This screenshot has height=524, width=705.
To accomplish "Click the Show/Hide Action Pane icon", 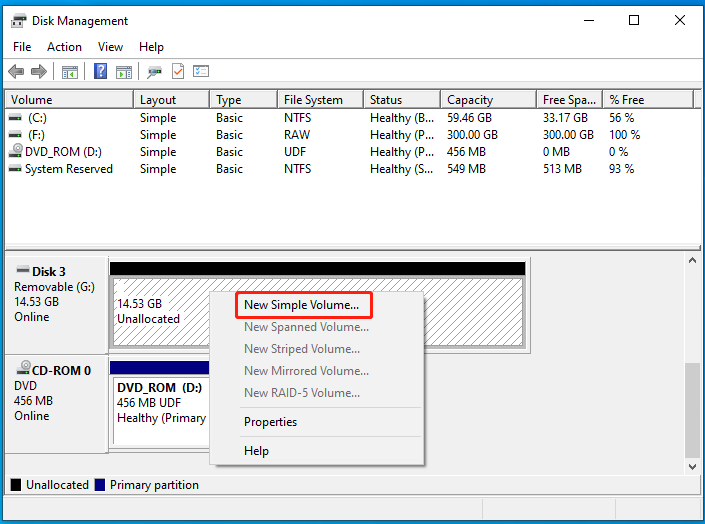I will (124, 72).
